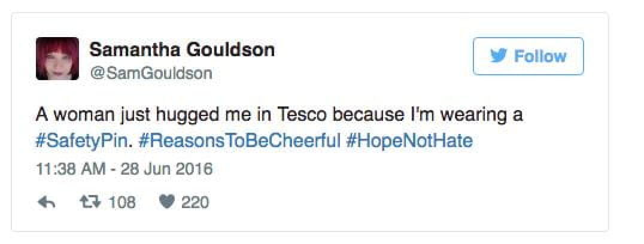Image resolution: width=644 pixels, height=244 pixels.
Task: Click the 28 Jun 2016 date
Action: tap(169, 169)
